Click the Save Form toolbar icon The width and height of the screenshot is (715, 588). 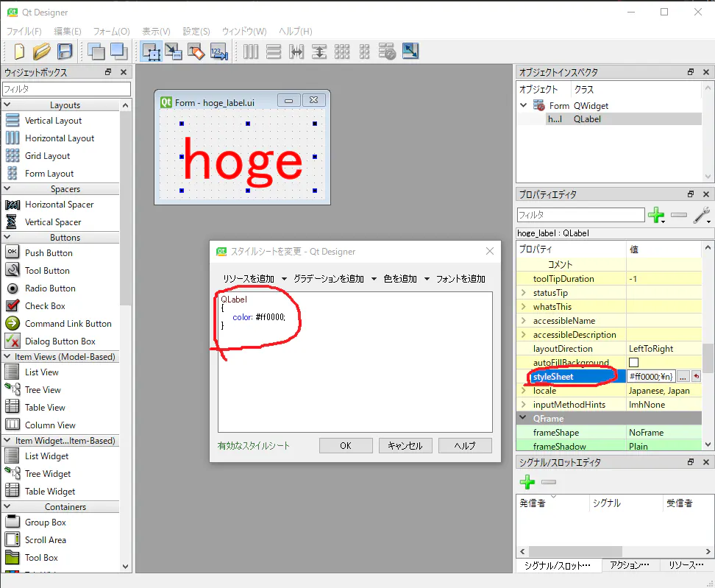[66, 52]
